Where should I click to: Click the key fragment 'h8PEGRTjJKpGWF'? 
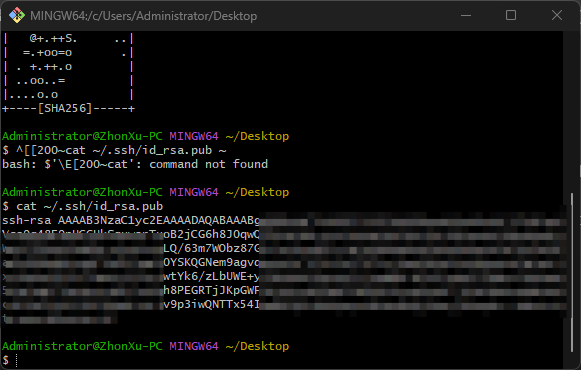coord(212,290)
